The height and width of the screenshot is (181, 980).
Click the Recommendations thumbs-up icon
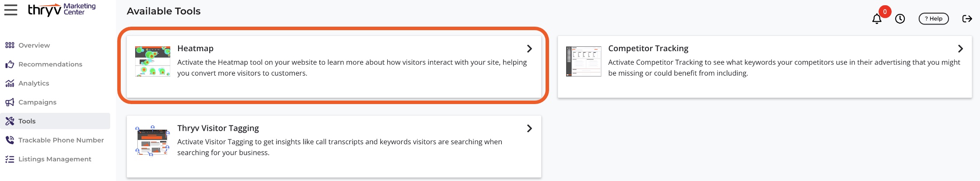pos(10,64)
